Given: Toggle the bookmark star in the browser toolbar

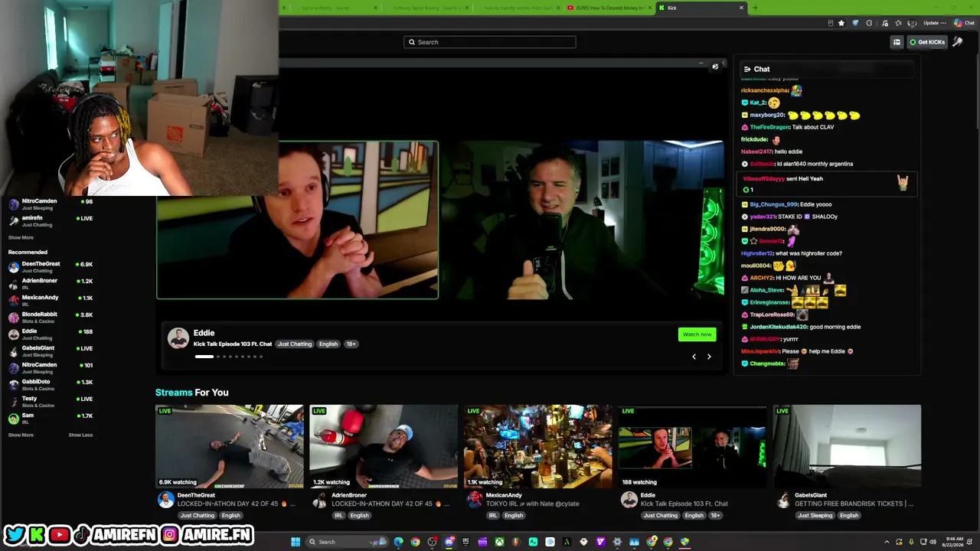Looking at the screenshot, I should click(x=841, y=23).
